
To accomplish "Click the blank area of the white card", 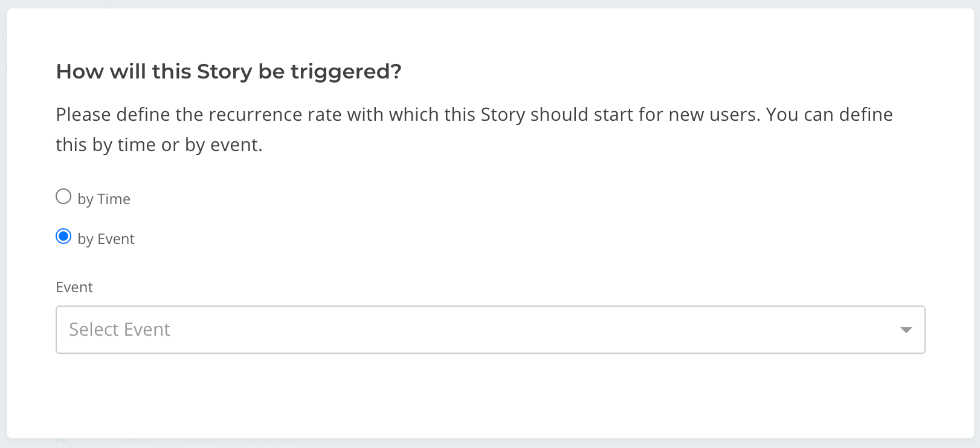I will [x=544, y=242].
